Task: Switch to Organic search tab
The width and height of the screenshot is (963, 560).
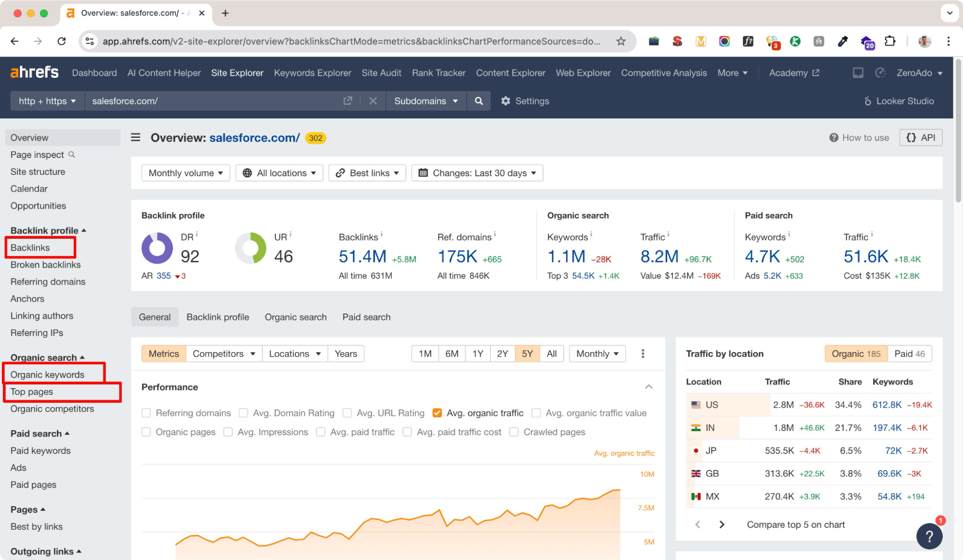Action: tap(295, 317)
